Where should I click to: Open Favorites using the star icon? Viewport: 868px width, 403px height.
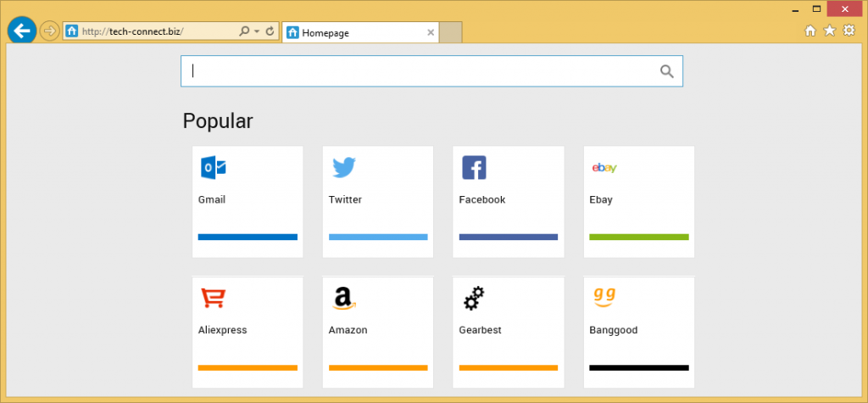click(829, 31)
